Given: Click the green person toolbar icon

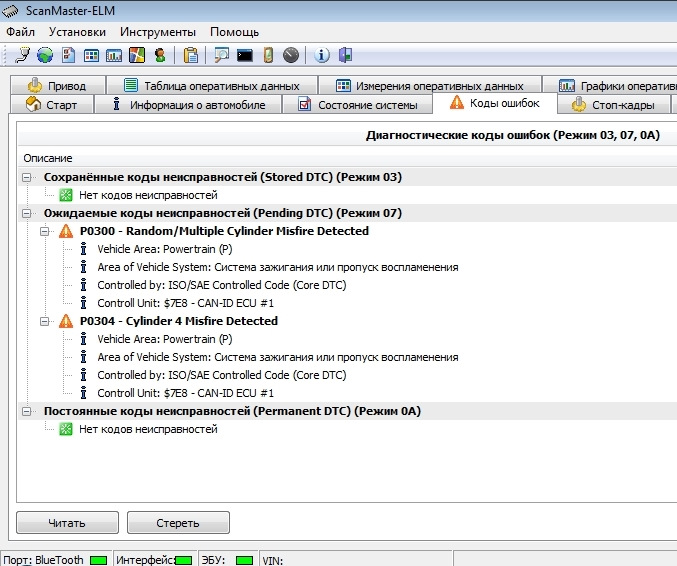Looking at the screenshot, I should tap(160, 55).
